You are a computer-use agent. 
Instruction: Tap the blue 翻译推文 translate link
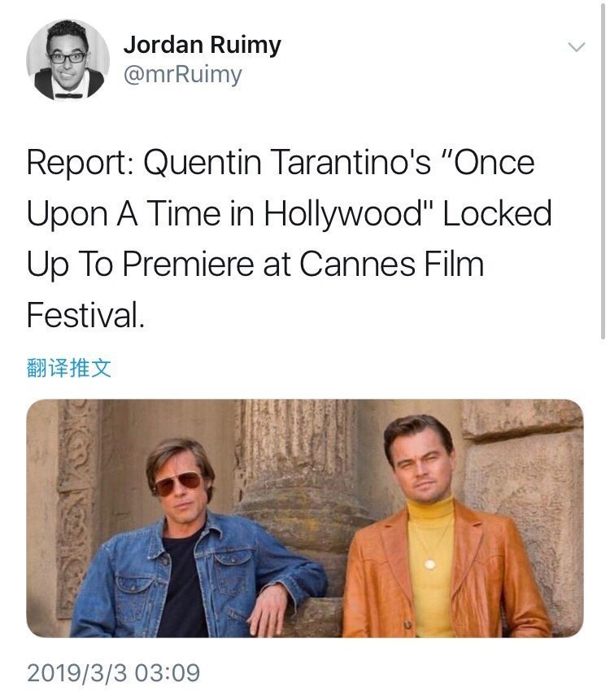(x=68, y=369)
